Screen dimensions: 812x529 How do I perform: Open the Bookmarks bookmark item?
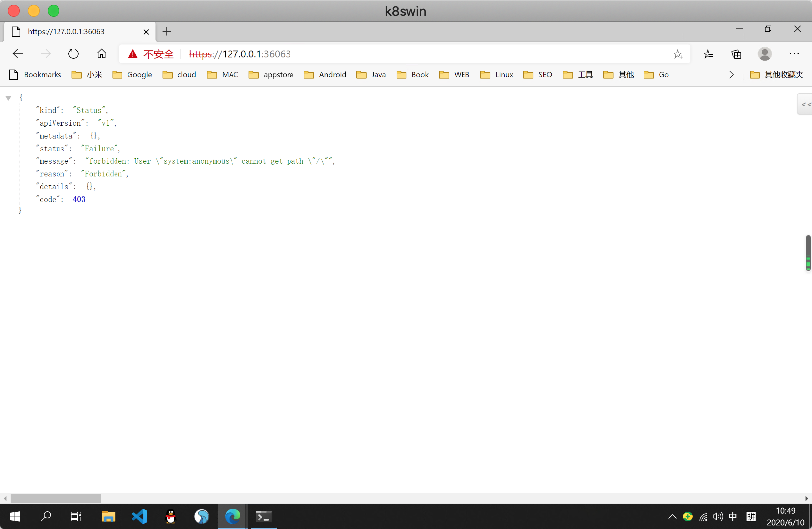pyautogui.click(x=36, y=75)
